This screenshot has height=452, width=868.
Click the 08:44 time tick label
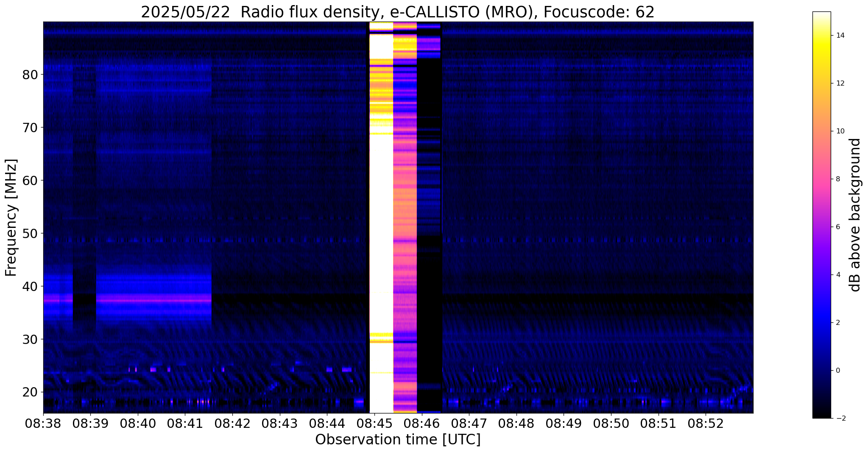327,424
